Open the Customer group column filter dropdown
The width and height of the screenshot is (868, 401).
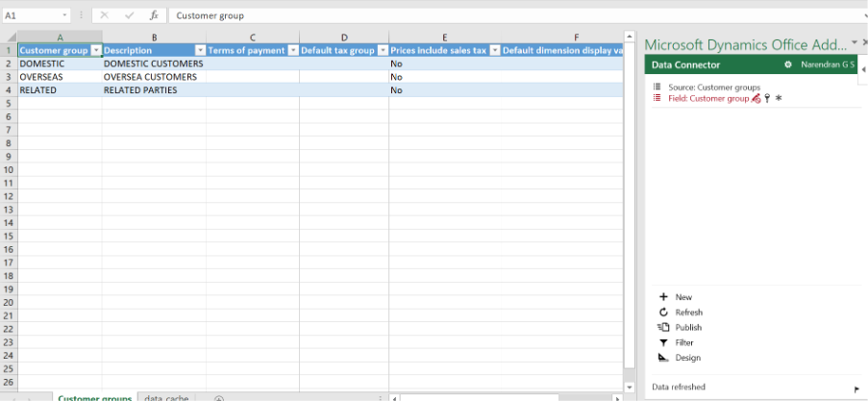(x=95, y=50)
